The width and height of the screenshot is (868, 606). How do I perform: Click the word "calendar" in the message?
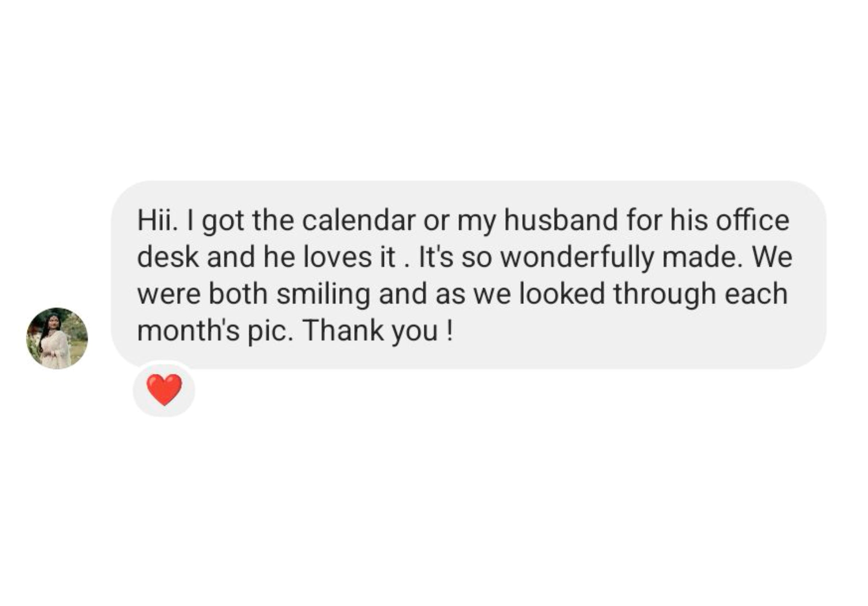click(358, 220)
